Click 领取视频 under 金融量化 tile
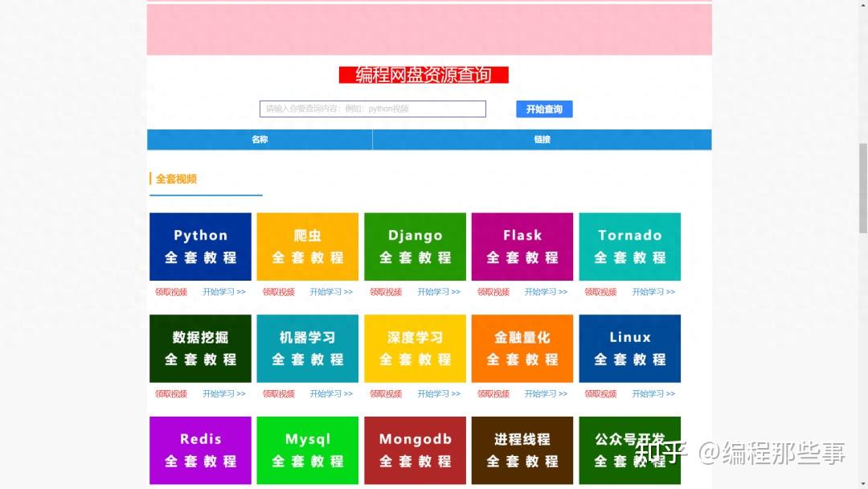Image resolution: width=868 pixels, height=489 pixels. pos(493,394)
